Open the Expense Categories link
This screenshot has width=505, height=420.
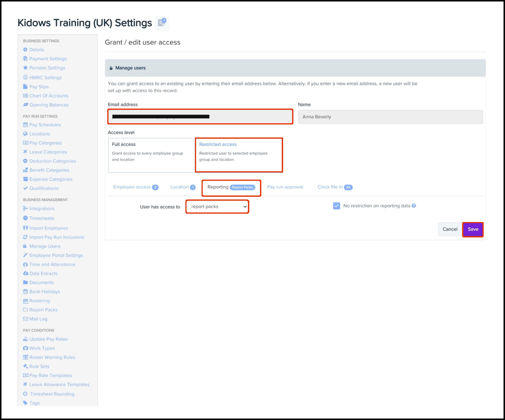point(51,179)
